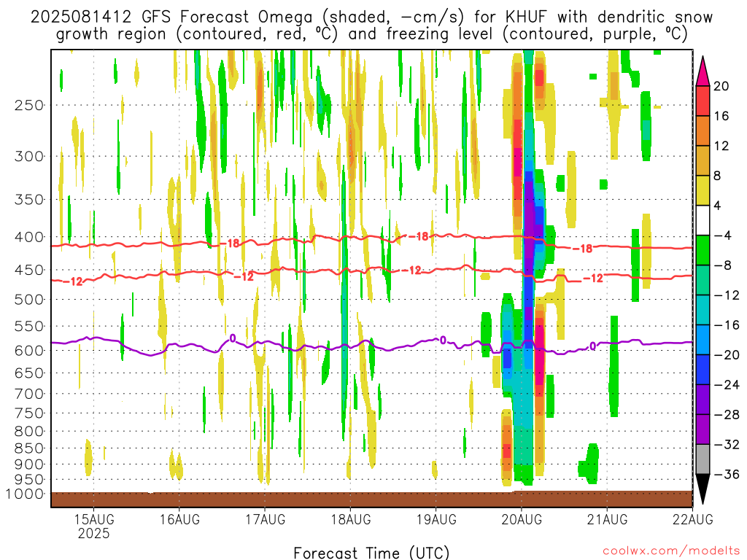
Task: Click the -18 contour label near 21AUG
Action: (582, 249)
